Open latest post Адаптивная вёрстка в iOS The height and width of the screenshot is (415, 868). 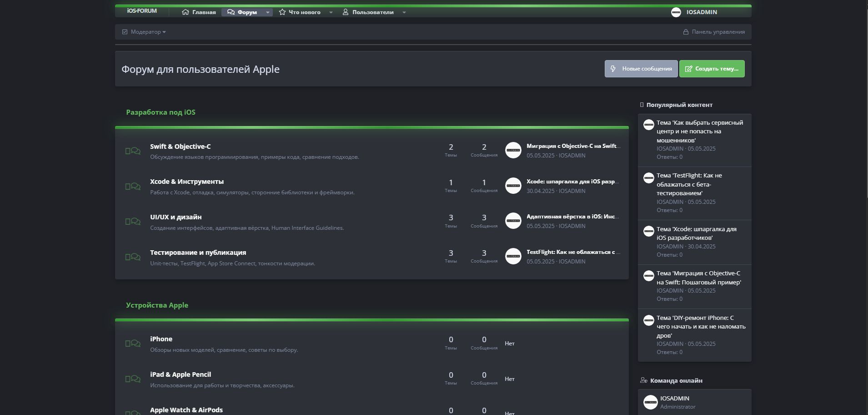click(x=573, y=217)
